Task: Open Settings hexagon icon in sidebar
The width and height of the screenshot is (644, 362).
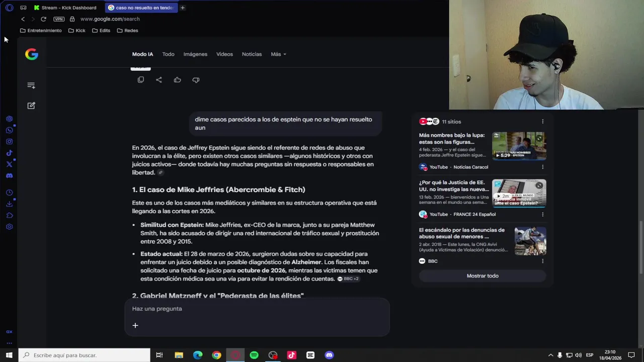Action: 9,227
